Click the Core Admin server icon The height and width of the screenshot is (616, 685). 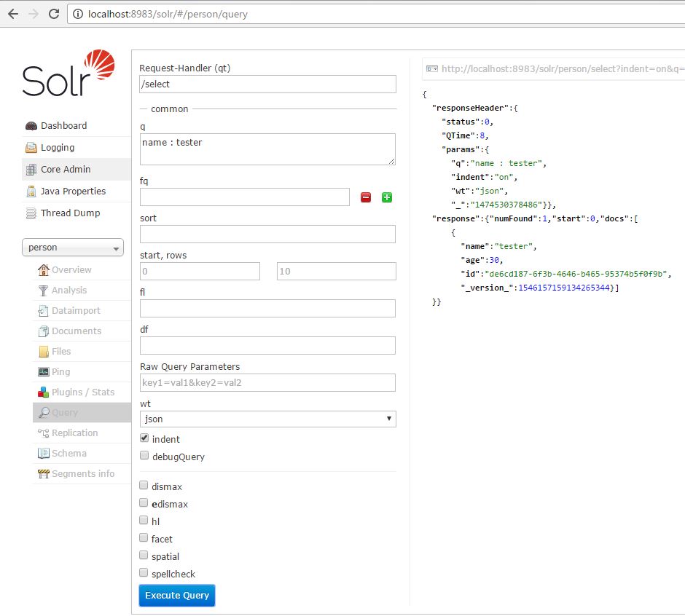point(31,170)
